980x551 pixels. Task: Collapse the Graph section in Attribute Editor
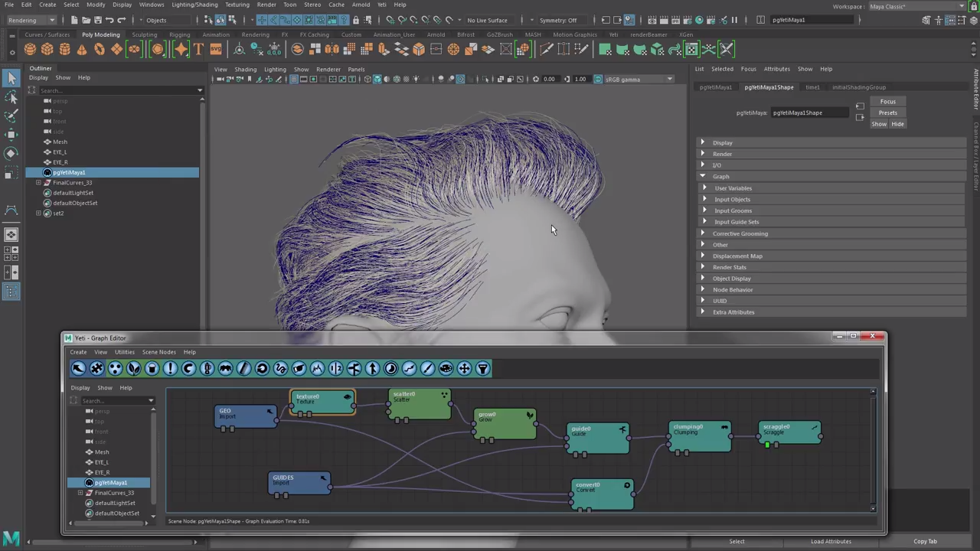(x=702, y=176)
